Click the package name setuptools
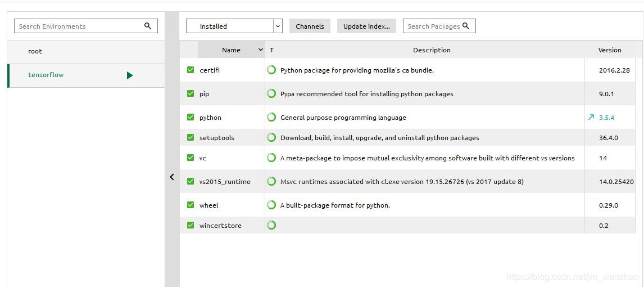This screenshot has height=287, width=644. [217, 138]
